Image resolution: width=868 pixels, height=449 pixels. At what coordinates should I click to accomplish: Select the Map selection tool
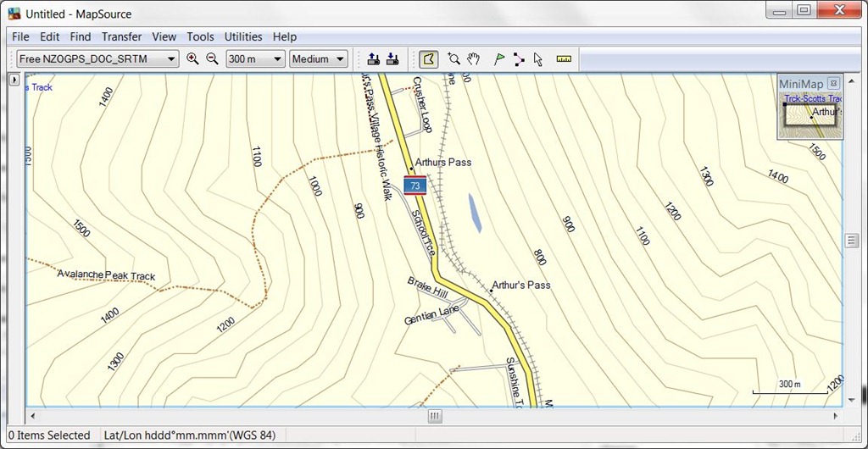tap(428, 59)
